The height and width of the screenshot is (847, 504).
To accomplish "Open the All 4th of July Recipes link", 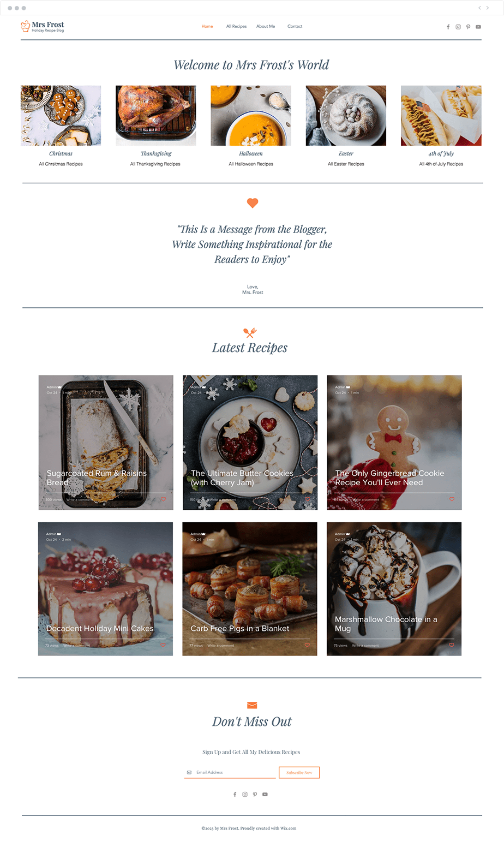I will pos(441,164).
